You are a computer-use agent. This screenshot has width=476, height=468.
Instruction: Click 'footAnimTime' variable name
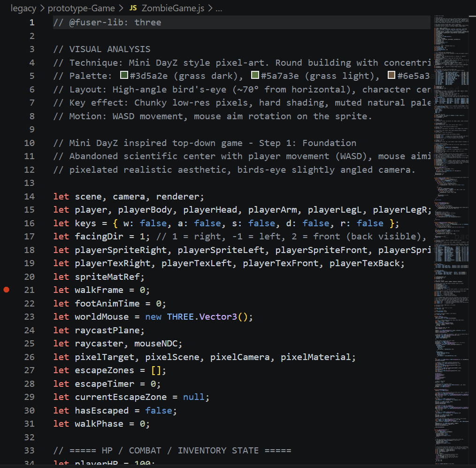click(x=107, y=304)
